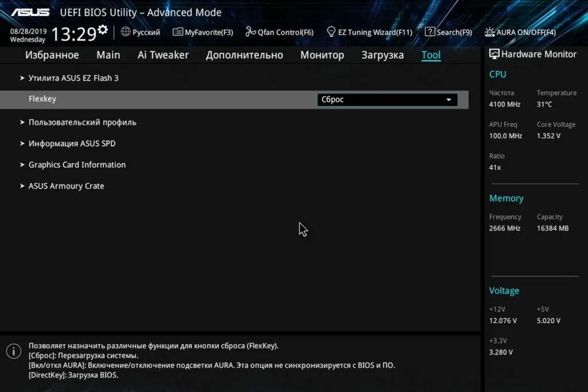The width and height of the screenshot is (588, 392).
Task: Click the CPU section heading
Action: pos(498,74)
